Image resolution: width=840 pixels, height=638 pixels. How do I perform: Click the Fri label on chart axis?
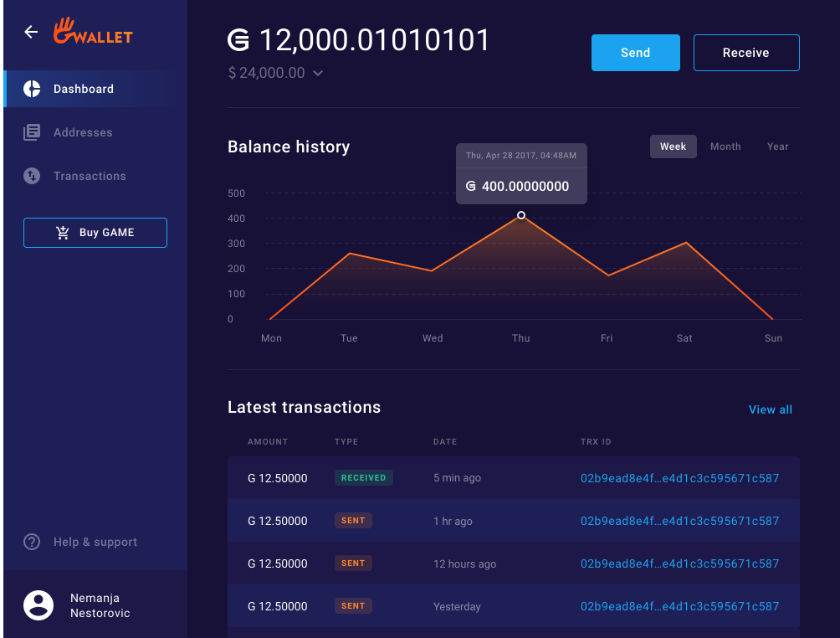point(607,338)
